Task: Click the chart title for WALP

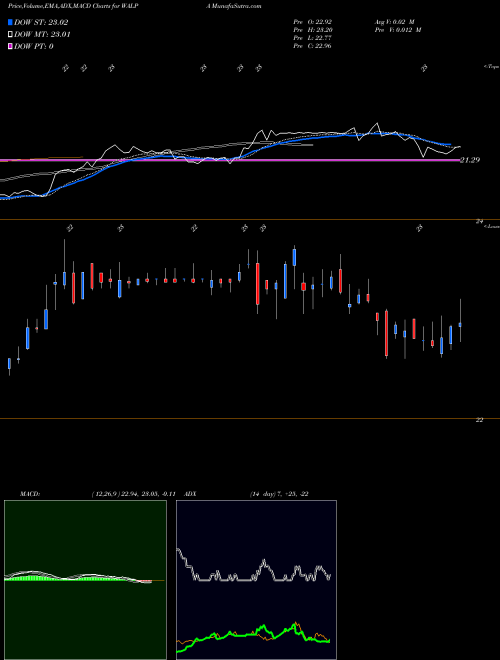Action: (73, 6)
